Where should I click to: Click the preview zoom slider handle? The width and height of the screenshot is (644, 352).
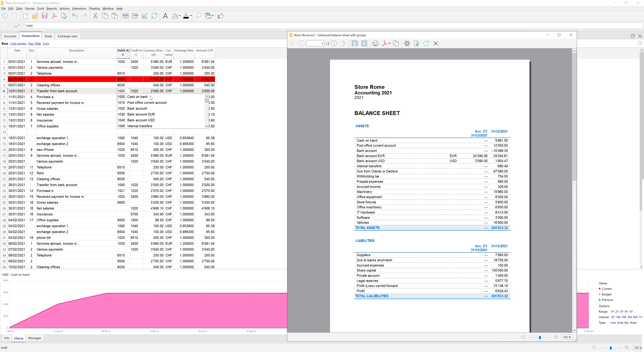[x=540, y=337]
